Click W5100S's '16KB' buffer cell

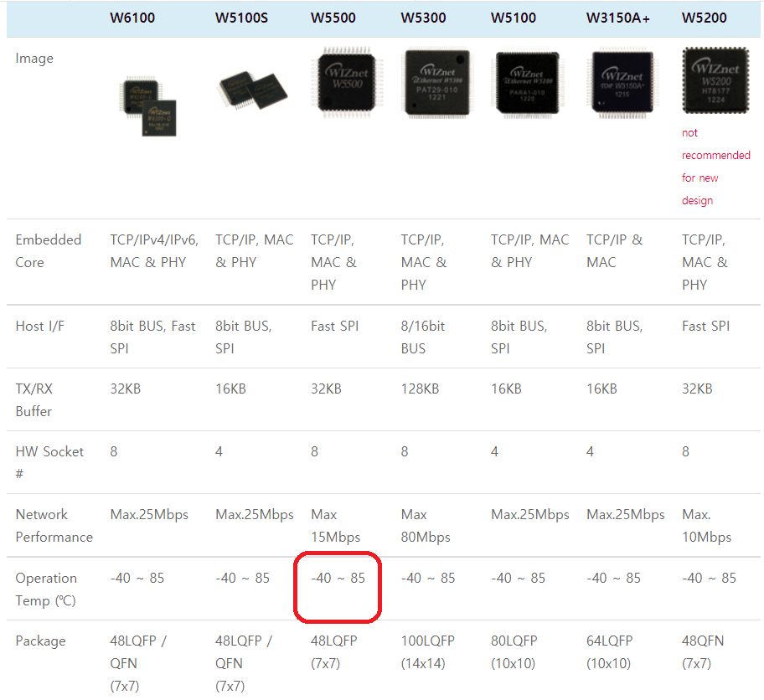click(x=230, y=389)
